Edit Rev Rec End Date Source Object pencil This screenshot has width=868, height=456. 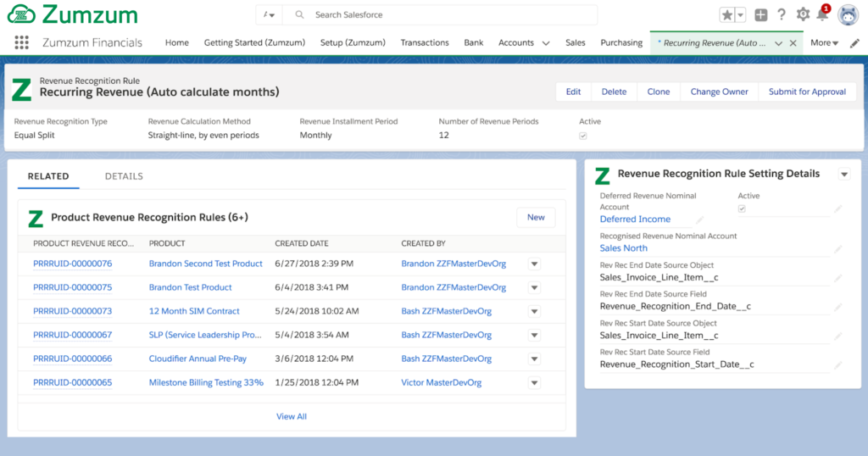tap(838, 278)
